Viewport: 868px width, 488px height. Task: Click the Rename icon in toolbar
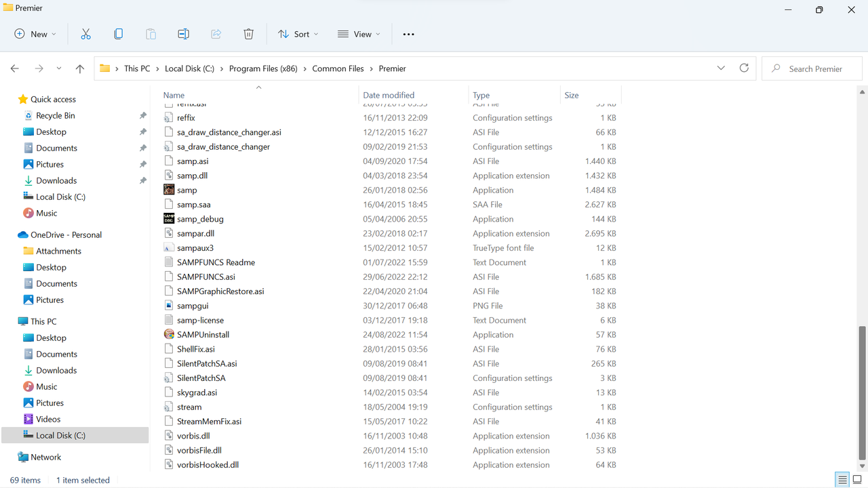click(x=183, y=34)
